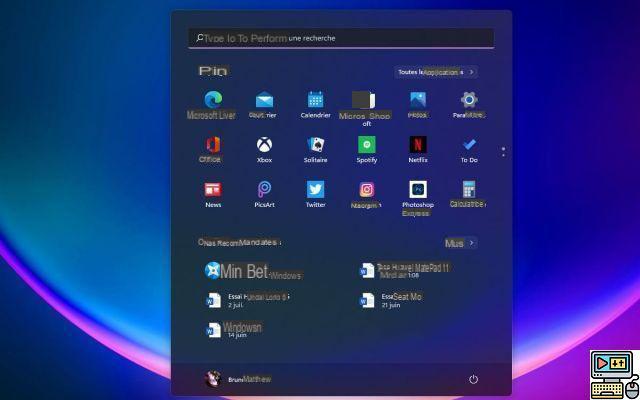
Task: Open the Instagram app icon
Action: (367, 189)
